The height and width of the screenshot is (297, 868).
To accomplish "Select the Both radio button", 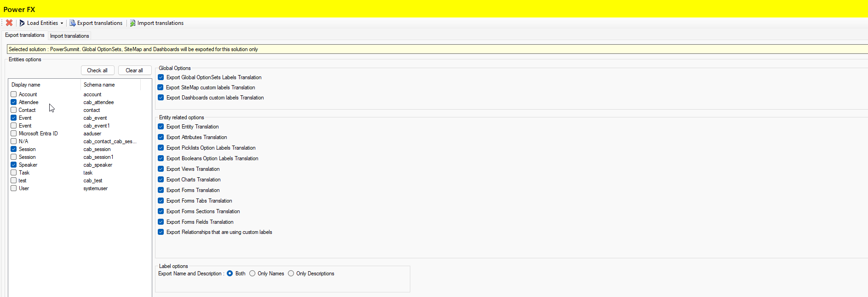I will 230,274.
